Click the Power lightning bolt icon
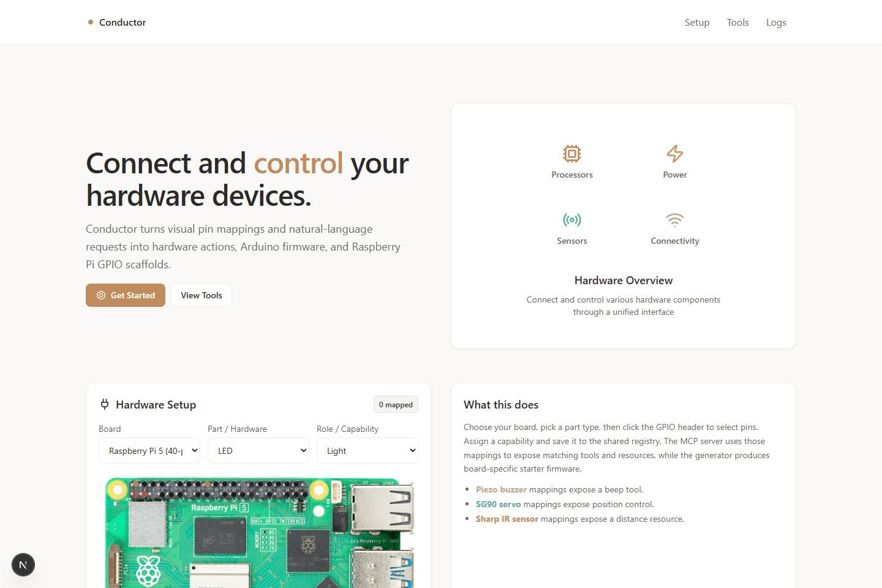Image resolution: width=882 pixels, height=588 pixels. 675,153
